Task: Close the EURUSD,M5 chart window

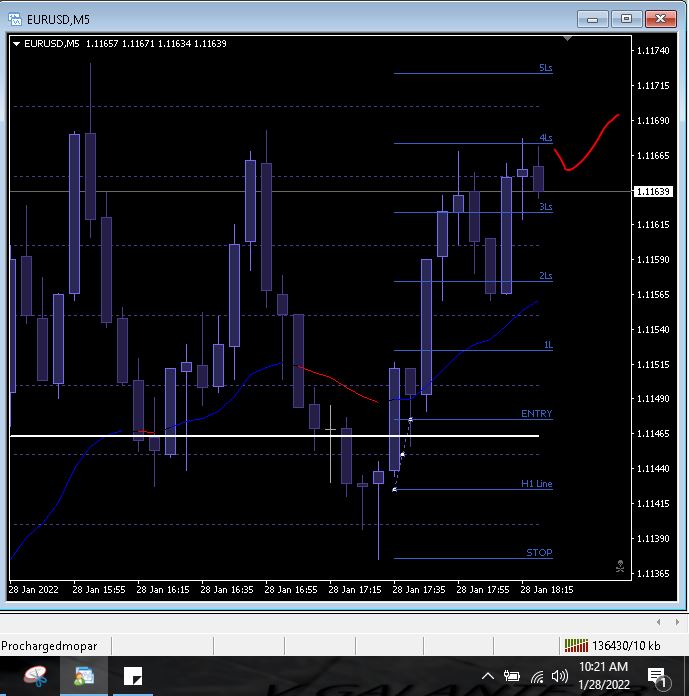Action: (660, 19)
